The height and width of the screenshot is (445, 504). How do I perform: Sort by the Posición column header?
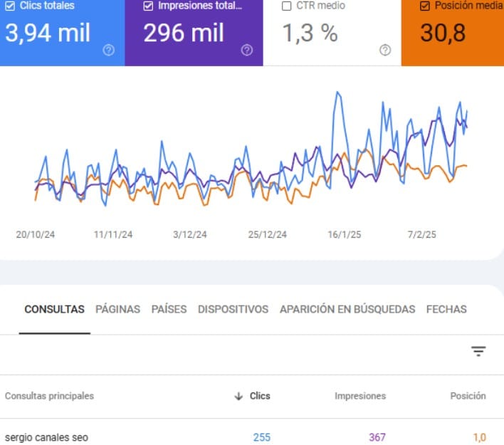pyautogui.click(x=468, y=396)
